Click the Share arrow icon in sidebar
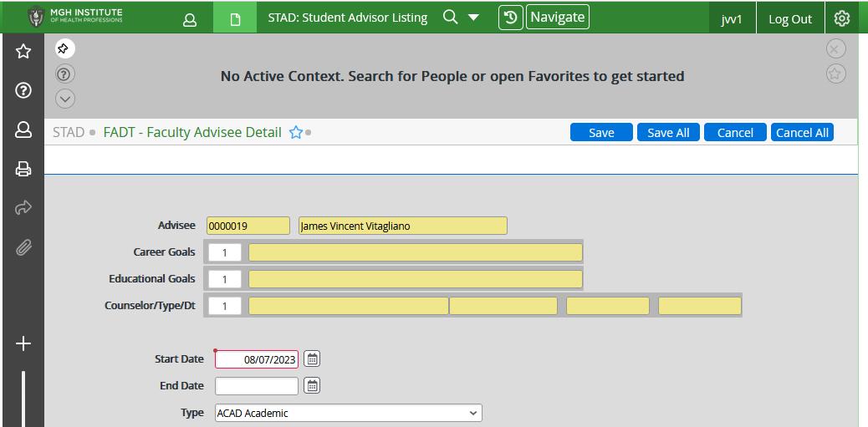This screenshot has width=868, height=427. click(23, 208)
